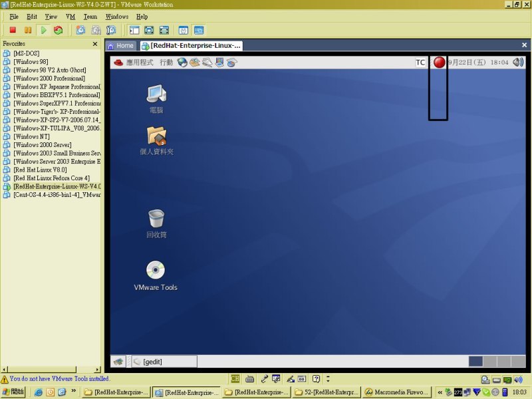Viewport: 532px width, 399px height.
Task: Open the Help menu
Action: 142,17
